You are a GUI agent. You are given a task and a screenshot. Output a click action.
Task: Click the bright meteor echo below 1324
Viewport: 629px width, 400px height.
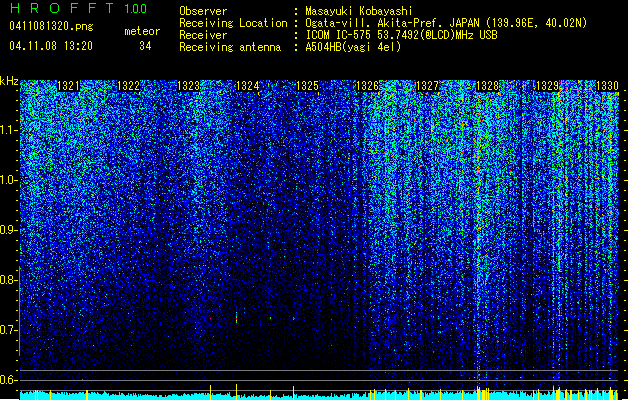236,317
